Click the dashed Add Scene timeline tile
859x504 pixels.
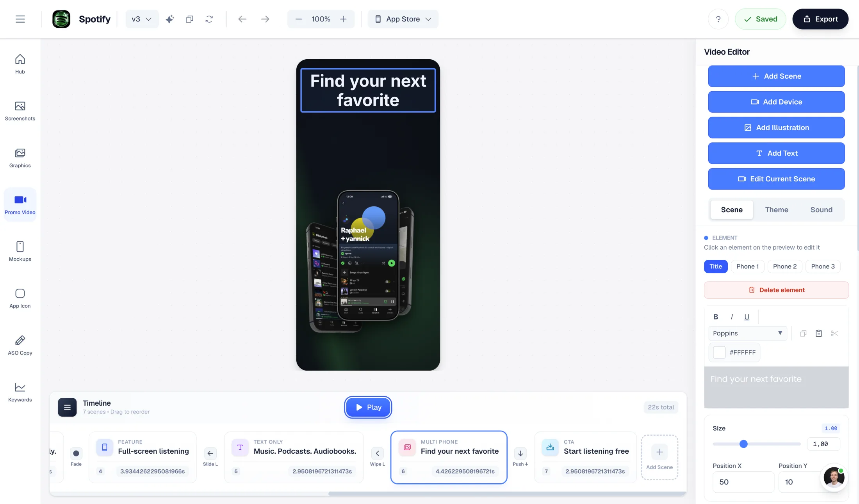659,457
